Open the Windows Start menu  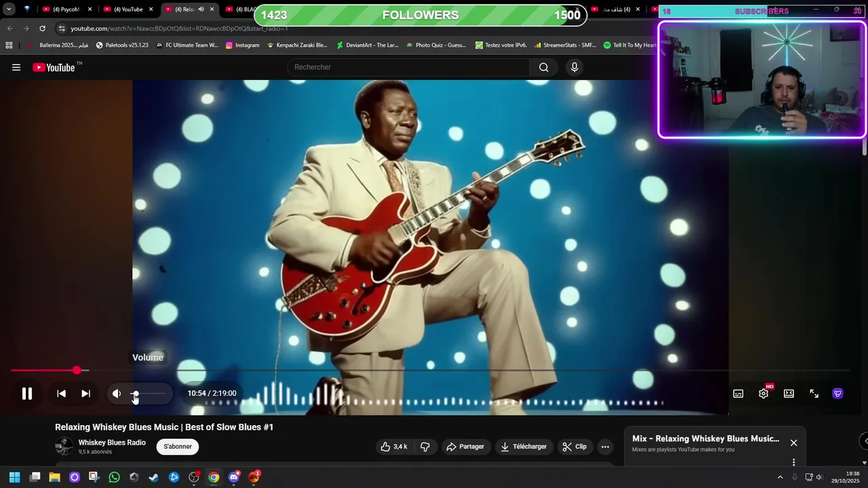pyautogui.click(x=14, y=477)
